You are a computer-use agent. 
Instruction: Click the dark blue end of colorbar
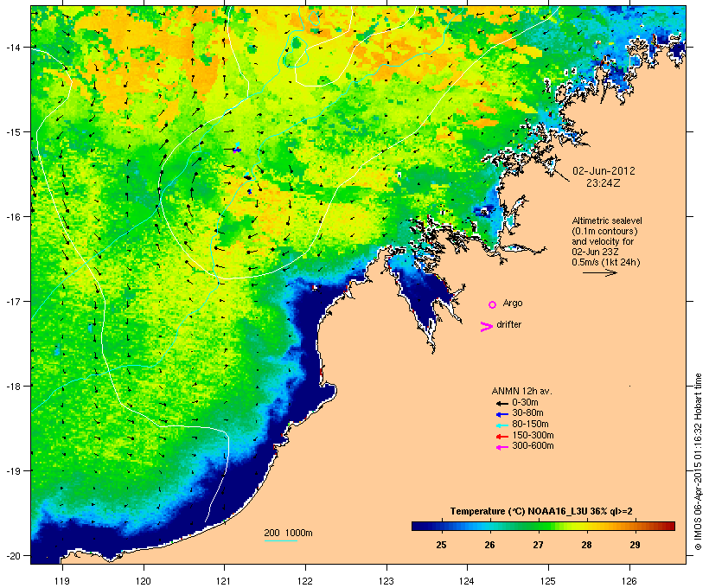click(417, 526)
